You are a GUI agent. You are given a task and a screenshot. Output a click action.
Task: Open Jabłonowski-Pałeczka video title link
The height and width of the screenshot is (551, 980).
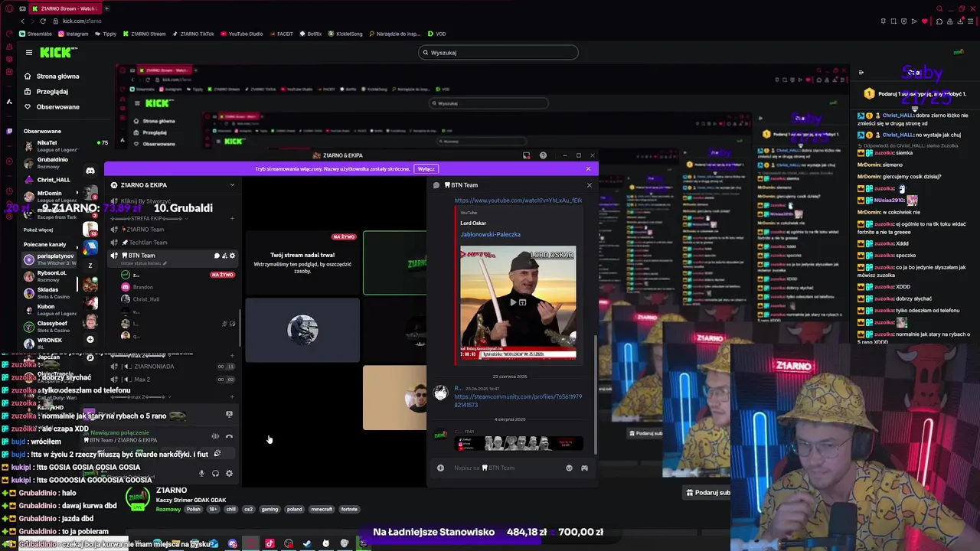490,234
